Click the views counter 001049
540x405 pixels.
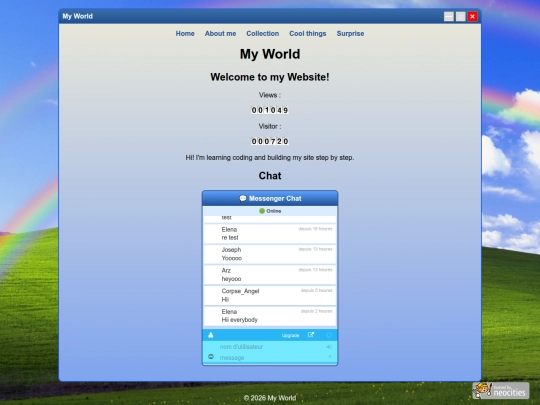(x=270, y=110)
